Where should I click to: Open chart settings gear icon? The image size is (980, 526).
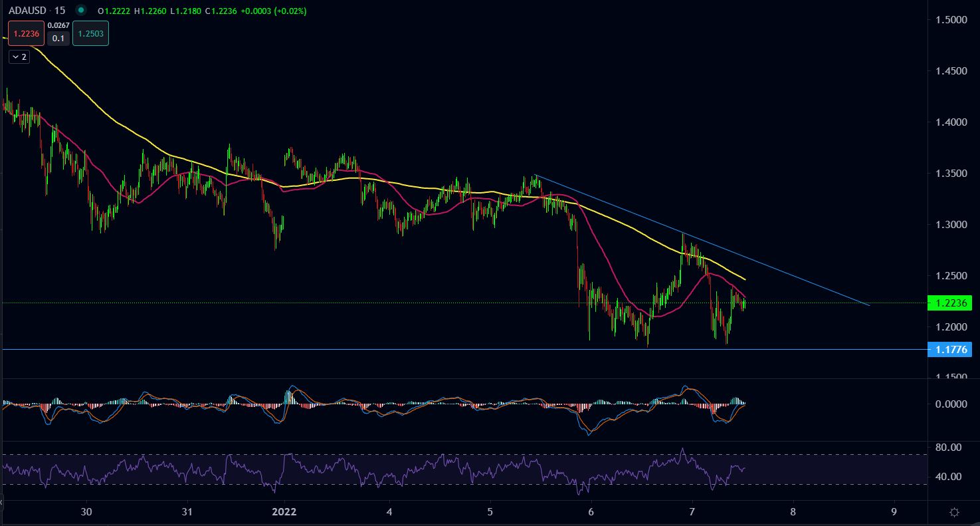[954, 513]
